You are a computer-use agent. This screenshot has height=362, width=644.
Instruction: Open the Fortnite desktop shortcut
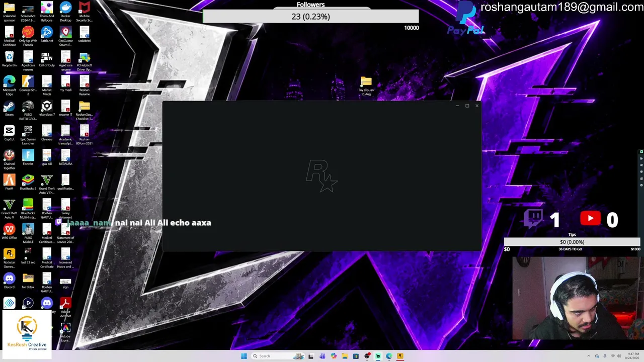[28, 156]
